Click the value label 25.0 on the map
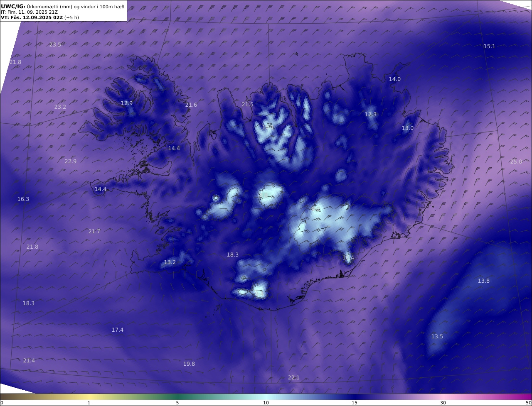Image resolution: width=532 pixels, height=406 pixels. coord(516,161)
